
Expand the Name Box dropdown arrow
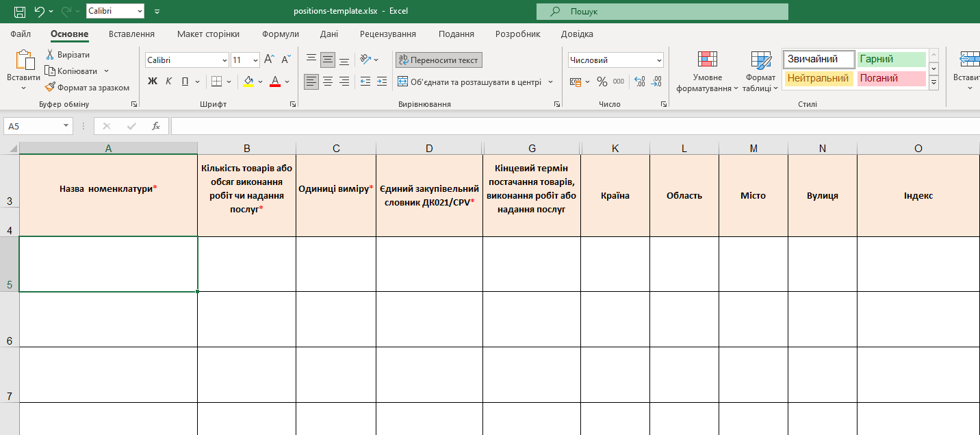(66, 126)
